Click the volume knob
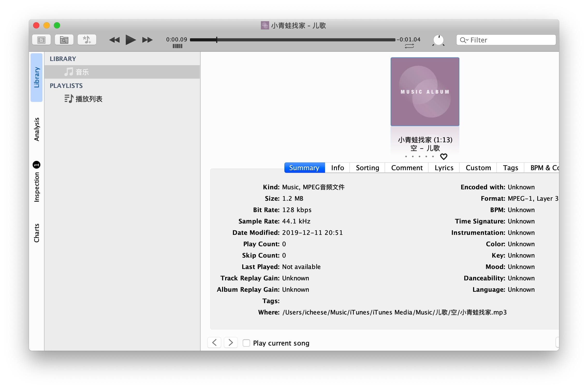 [438, 40]
